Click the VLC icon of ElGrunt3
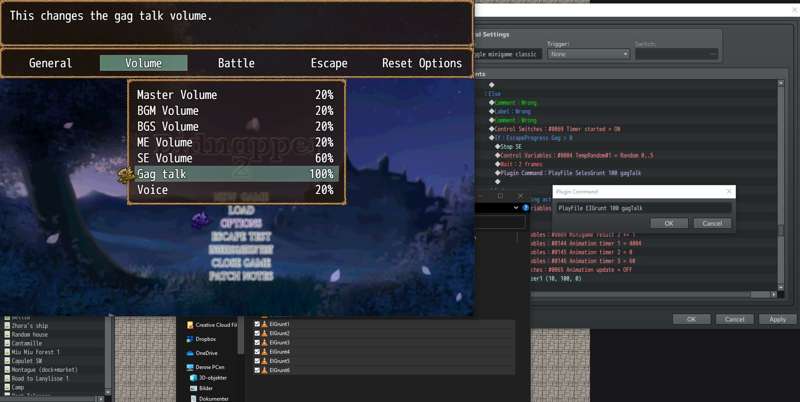Screen dimensions: 800x402 tap(264, 342)
